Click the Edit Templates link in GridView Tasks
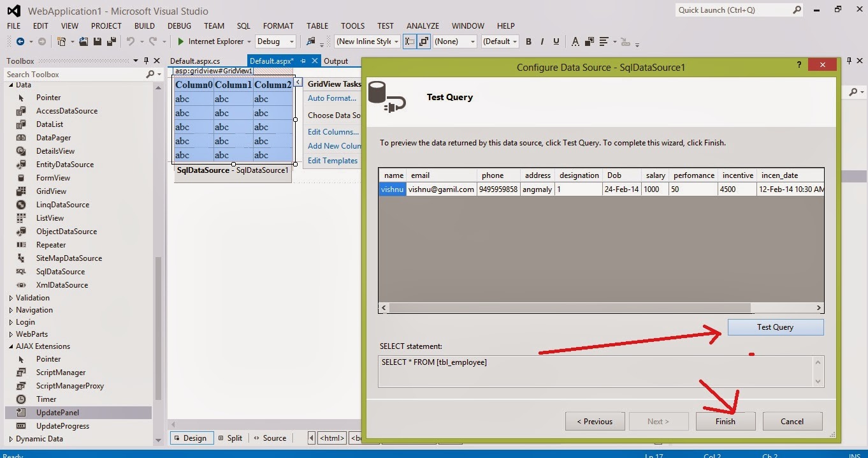The image size is (868, 458). (x=333, y=161)
